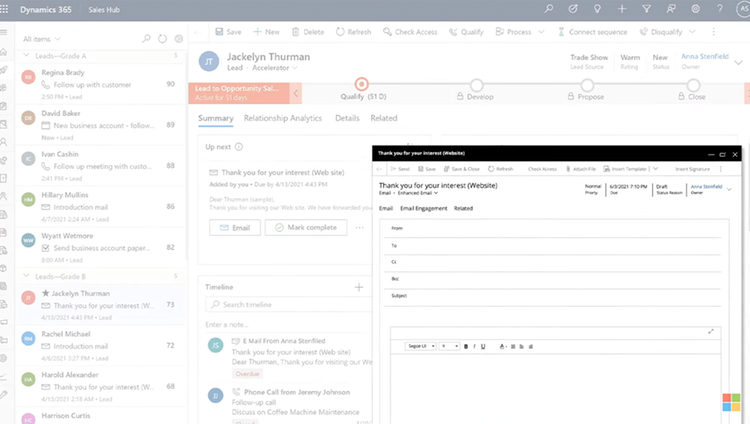Toggle underline formatting in email editor
Image resolution: width=750 pixels, height=424 pixels.
(483, 346)
